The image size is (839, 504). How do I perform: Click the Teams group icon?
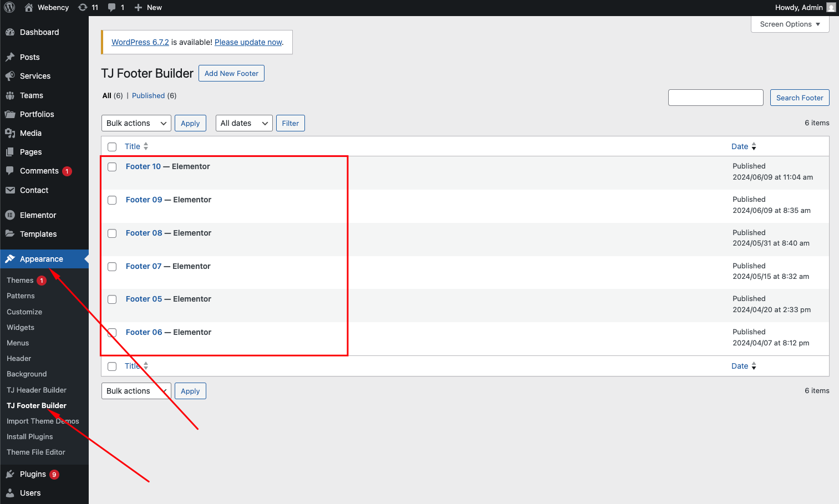(10, 95)
